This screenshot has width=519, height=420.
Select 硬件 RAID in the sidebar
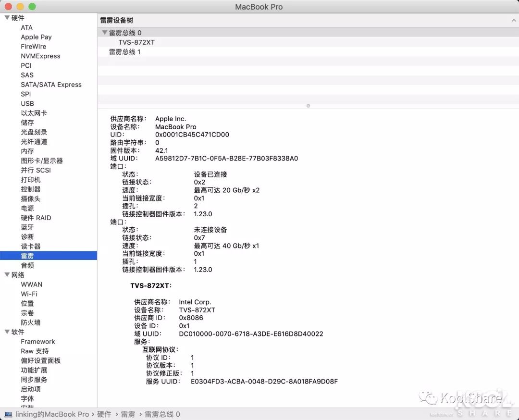[x=36, y=218]
